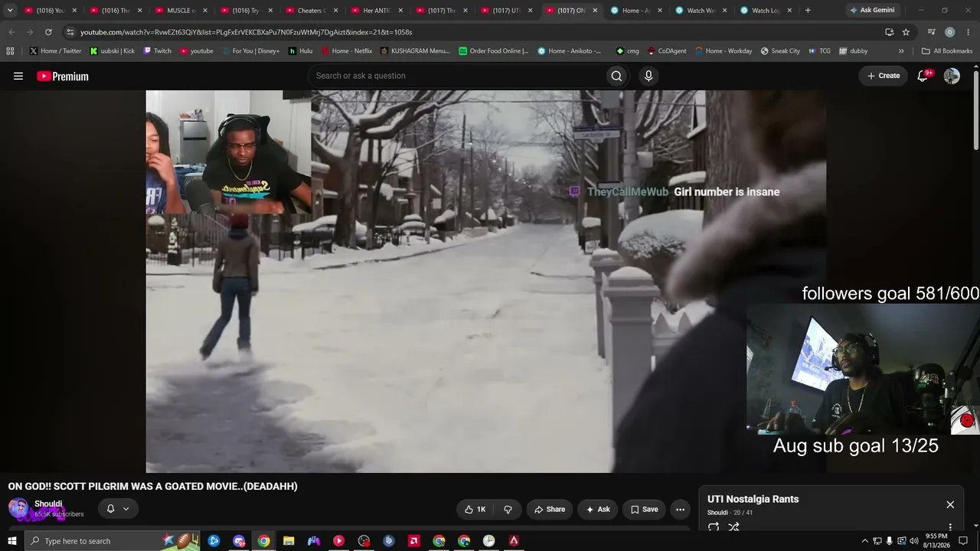Reload the page in Chrome

tap(48, 32)
